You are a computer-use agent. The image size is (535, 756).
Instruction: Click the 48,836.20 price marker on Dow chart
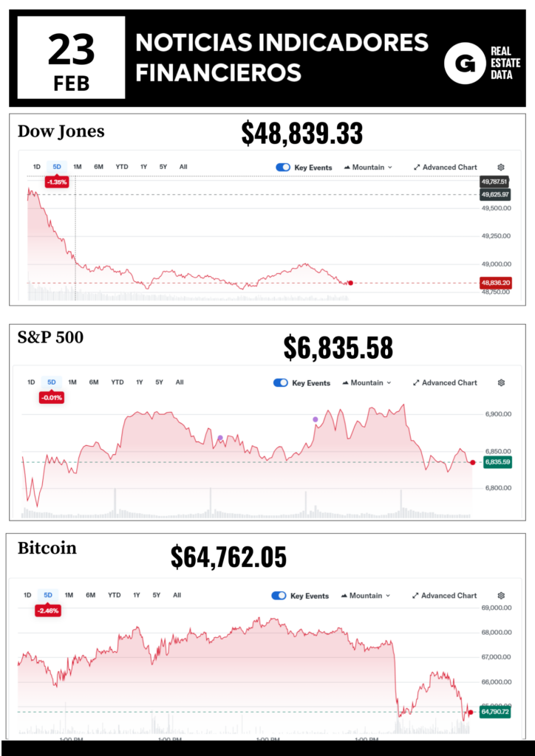pos(495,283)
